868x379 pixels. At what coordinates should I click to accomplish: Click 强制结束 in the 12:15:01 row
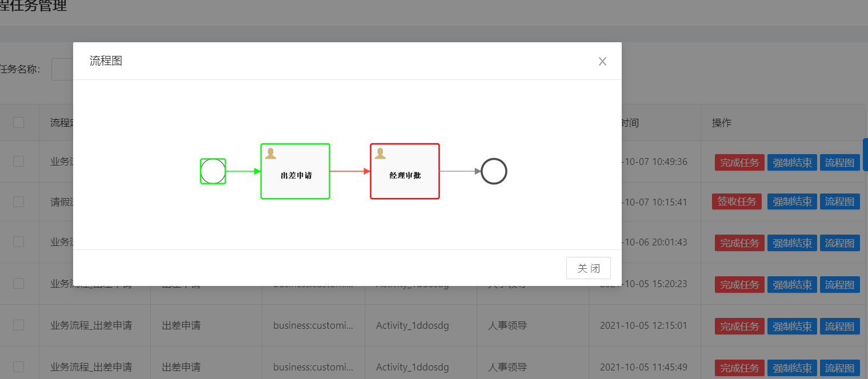(x=792, y=326)
